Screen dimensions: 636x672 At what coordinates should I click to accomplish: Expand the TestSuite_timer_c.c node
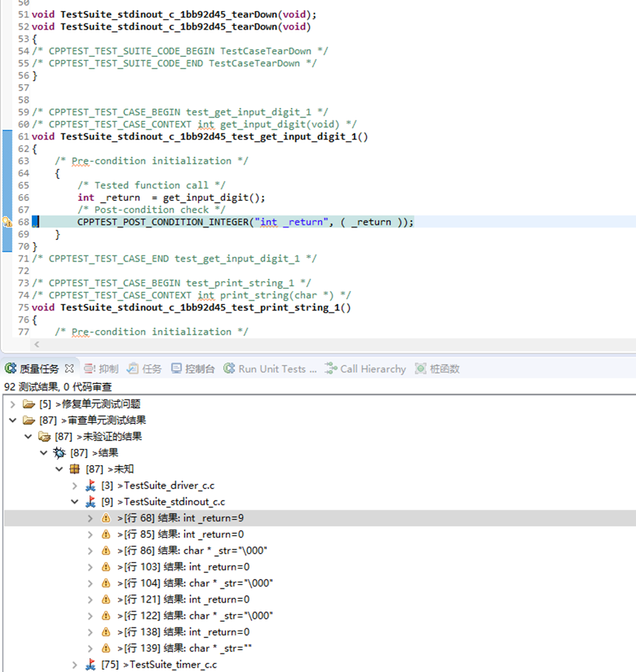click(x=75, y=665)
